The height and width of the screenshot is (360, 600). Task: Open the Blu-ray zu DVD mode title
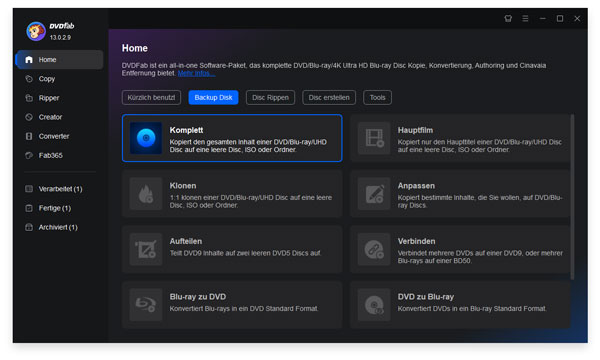(x=198, y=297)
